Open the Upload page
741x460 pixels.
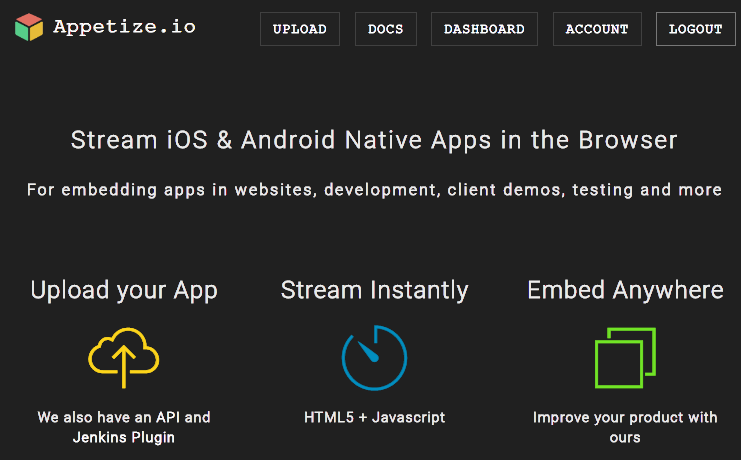[300, 29]
